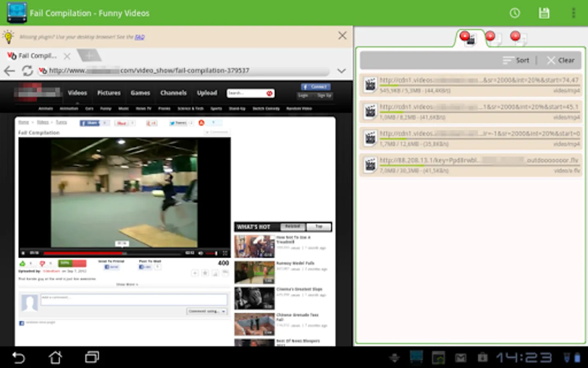
Task: Seek using the video progress bar
Action: click(122, 252)
